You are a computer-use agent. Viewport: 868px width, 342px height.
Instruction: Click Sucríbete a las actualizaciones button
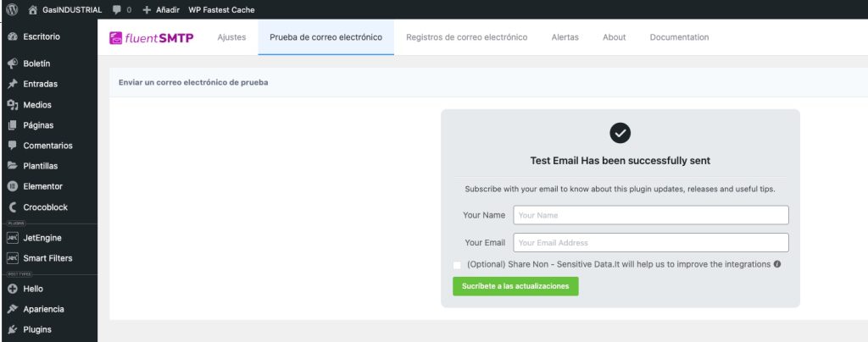tap(515, 286)
